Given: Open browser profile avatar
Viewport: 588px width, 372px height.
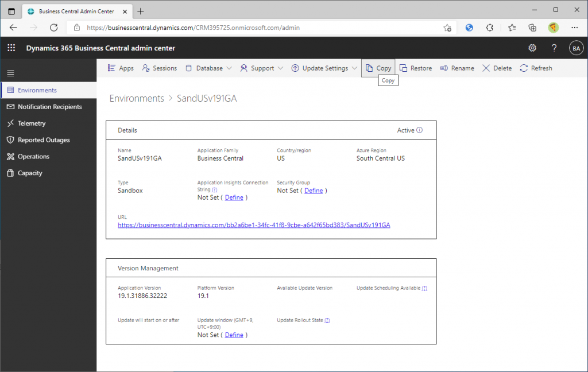Looking at the screenshot, I should (553, 28).
